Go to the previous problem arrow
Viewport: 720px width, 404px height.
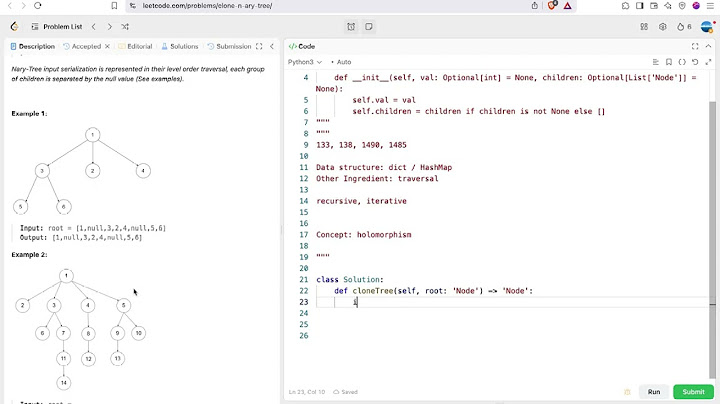click(x=94, y=27)
